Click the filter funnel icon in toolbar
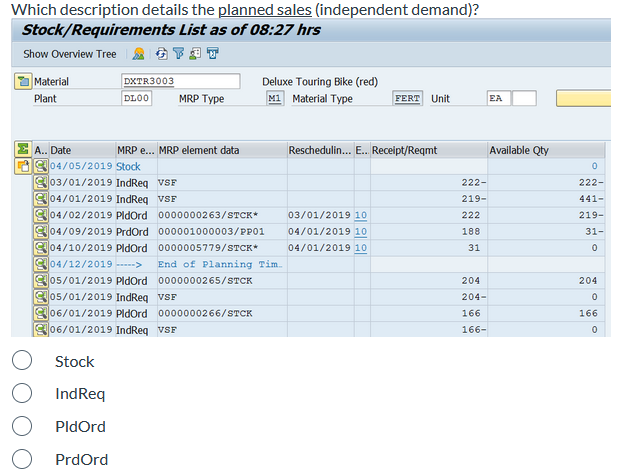The width and height of the screenshot is (622, 472). tap(178, 54)
